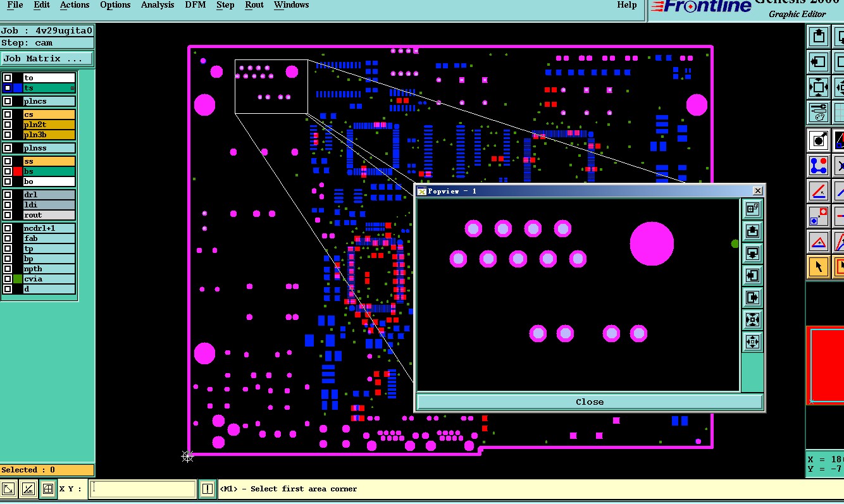The image size is (844, 504).
Task: Open the Windows menu
Action: click(292, 5)
